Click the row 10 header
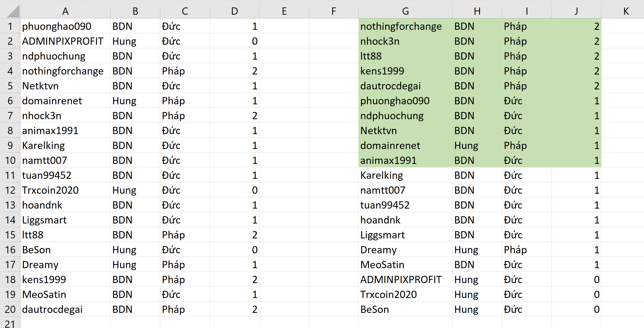Image resolution: width=644 pixels, height=328 pixels. pyautogui.click(x=10, y=160)
